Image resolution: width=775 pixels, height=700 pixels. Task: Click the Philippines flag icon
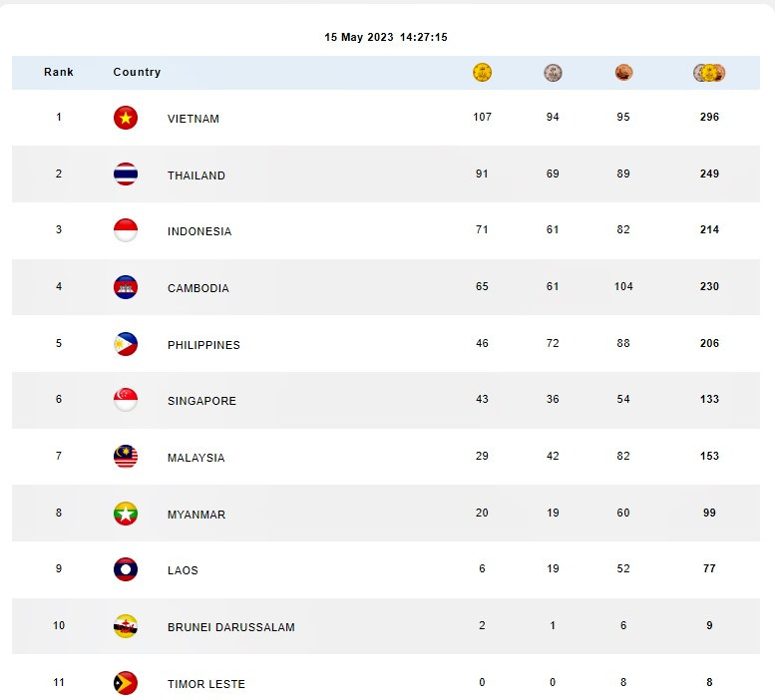(126, 344)
